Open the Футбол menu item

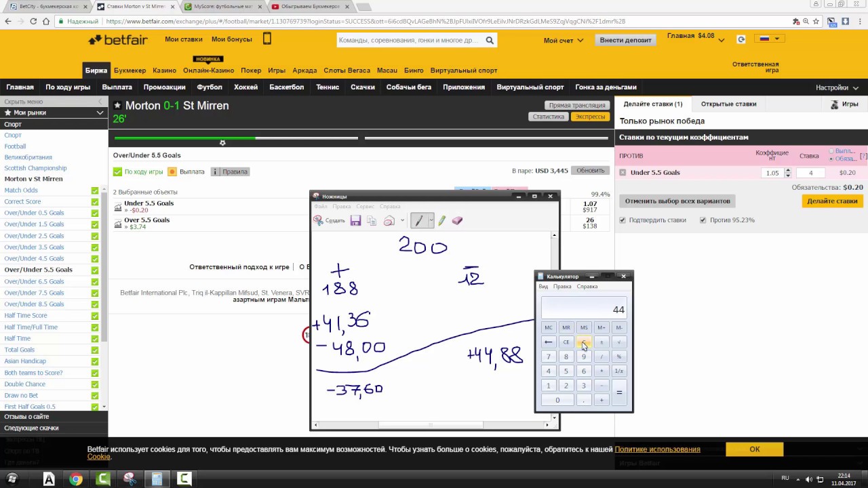pyautogui.click(x=210, y=87)
